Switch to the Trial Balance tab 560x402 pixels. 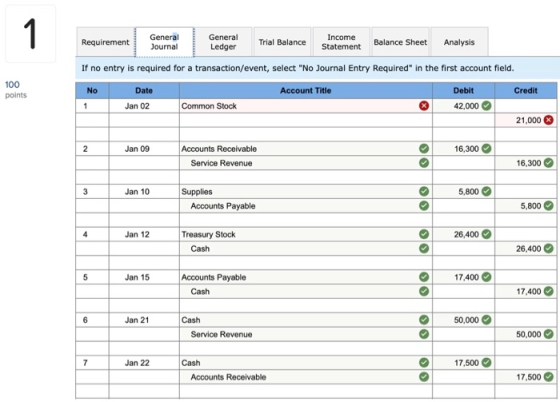tap(282, 42)
